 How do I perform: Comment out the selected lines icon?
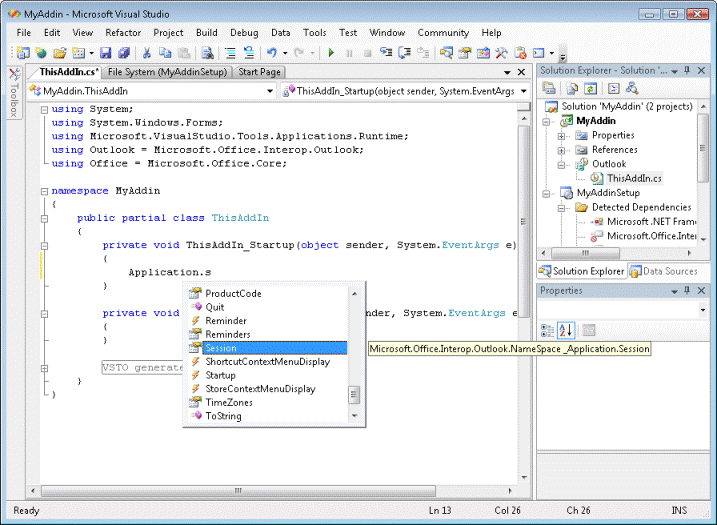pyautogui.click(x=230, y=53)
